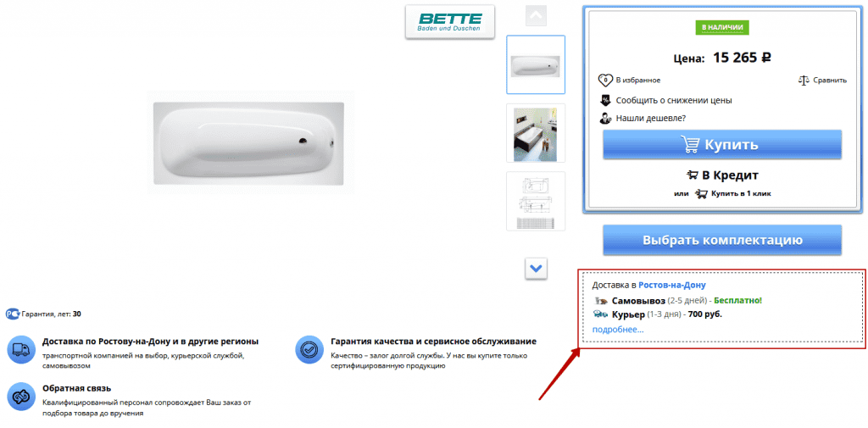Choose Купить в 1 клик
Viewport: 868px width, 428px height.
coord(733,194)
